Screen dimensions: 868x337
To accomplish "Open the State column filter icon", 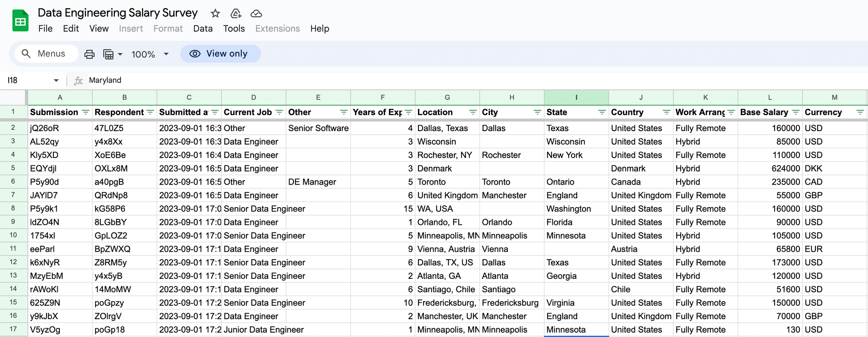I will (x=602, y=112).
